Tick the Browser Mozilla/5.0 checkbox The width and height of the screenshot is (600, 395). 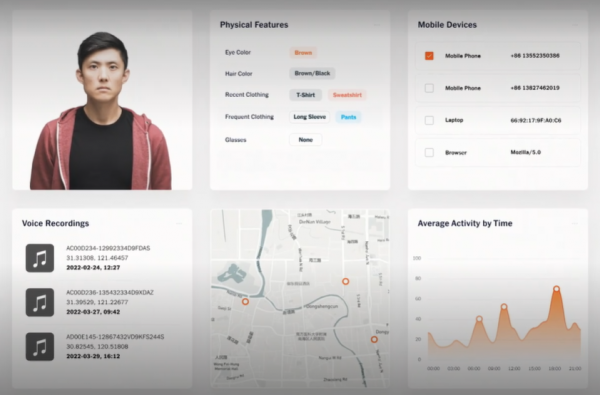pos(429,152)
